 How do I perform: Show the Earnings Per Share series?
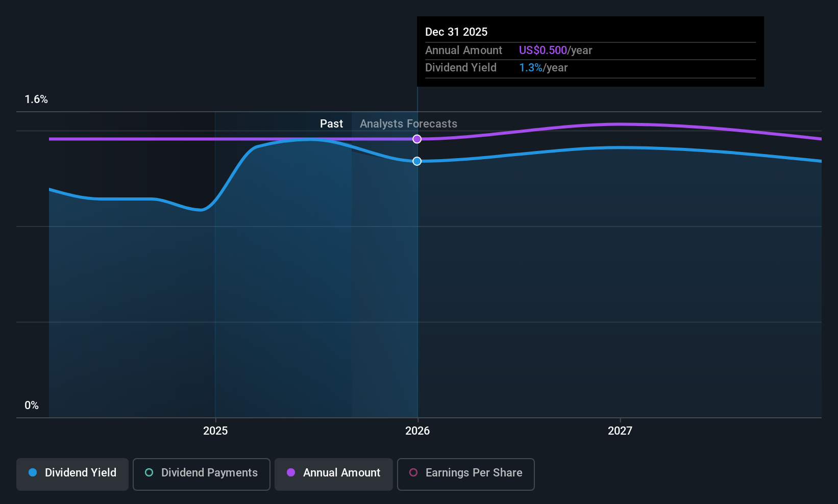tap(466, 474)
